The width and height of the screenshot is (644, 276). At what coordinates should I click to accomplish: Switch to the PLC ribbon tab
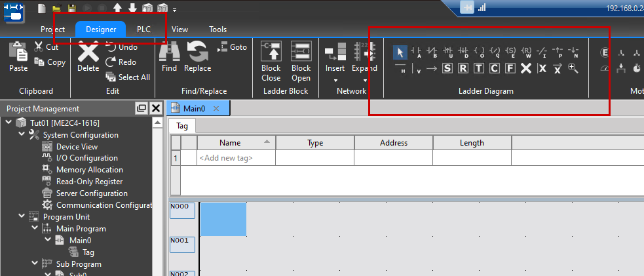tap(143, 30)
